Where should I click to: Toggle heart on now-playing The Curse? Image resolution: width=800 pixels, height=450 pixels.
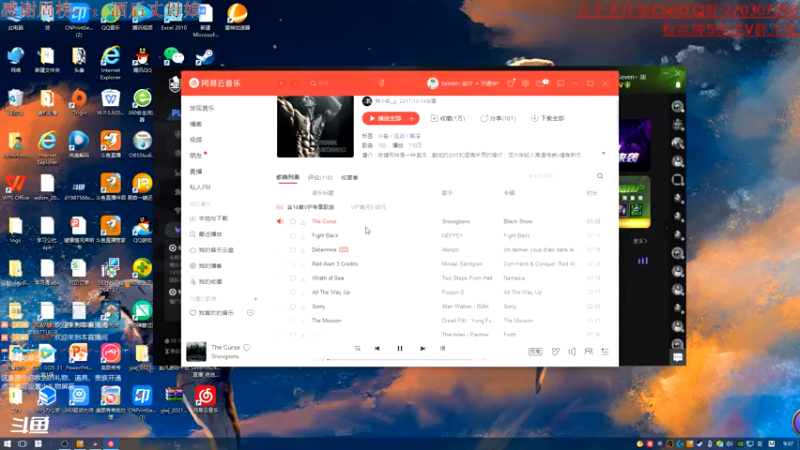click(x=247, y=347)
